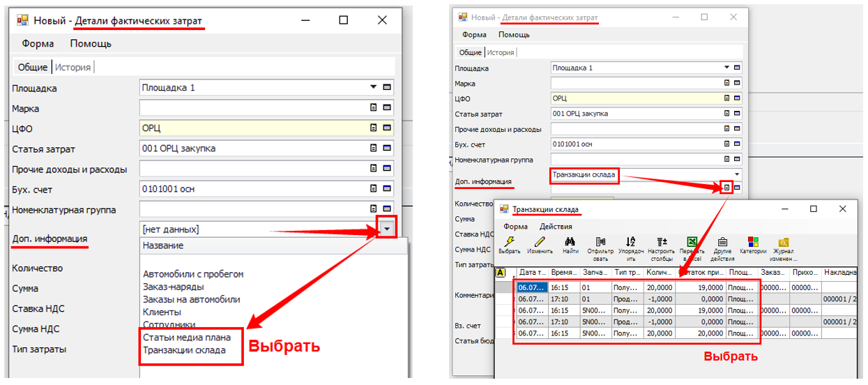Open Помощь menu in left window
This screenshot has width=868, height=385.
(91, 43)
